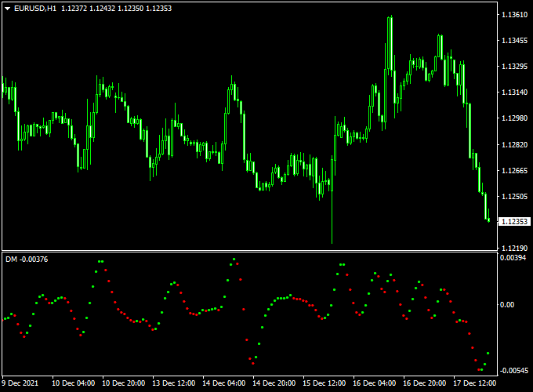Select the EURUSD,H1 chart title text
This screenshot has height=392, width=533.
click(35, 8)
